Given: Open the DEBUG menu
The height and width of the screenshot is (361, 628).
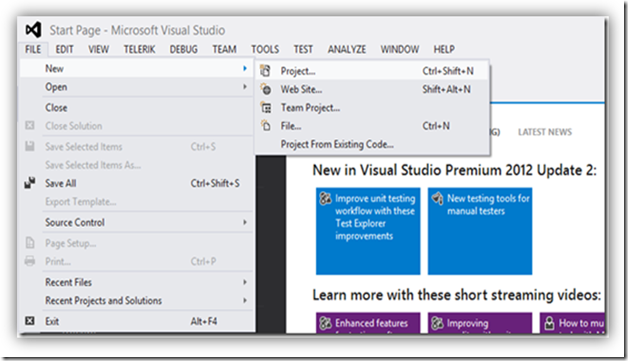Looking at the screenshot, I should click(183, 49).
